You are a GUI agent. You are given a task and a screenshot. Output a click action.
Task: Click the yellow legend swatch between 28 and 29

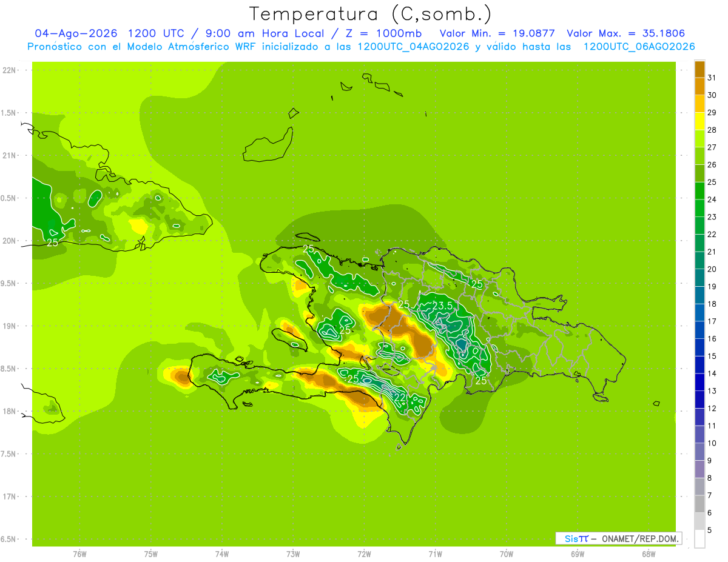point(699,121)
